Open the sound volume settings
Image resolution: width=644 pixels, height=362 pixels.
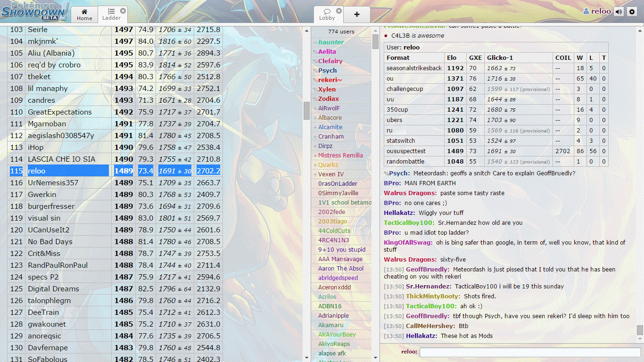coord(619,12)
